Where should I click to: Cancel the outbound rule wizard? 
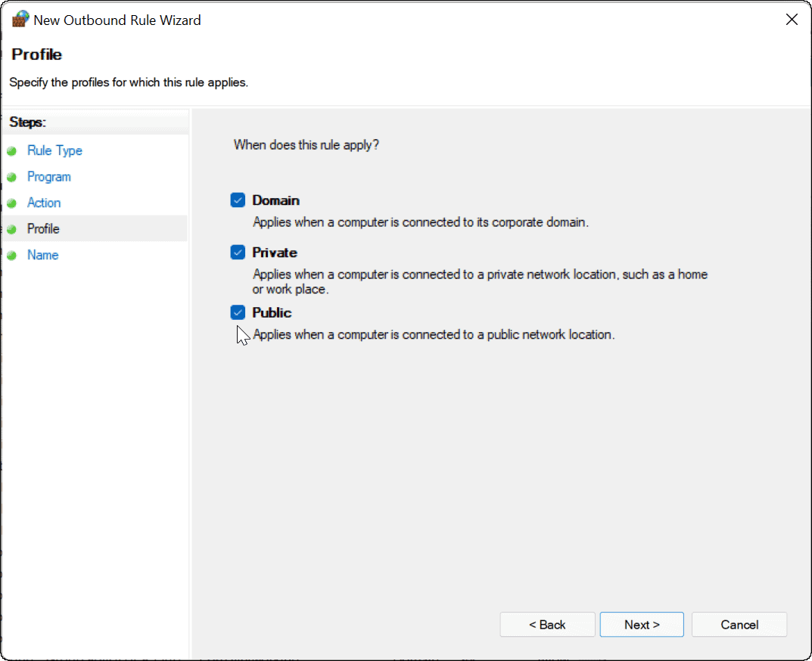click(739, 625)
